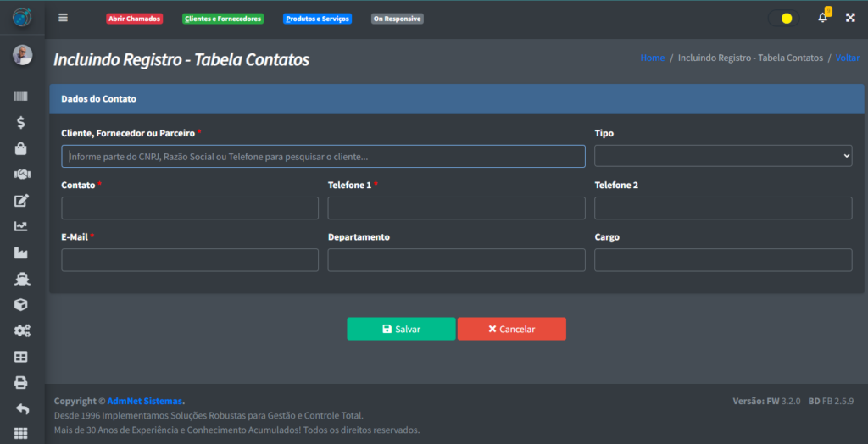The width and height of the screenshot is (868, 444).
Task: Click the Cliente, Fornecedor ou Parceiro search field
Action: [x=323, y=156]
